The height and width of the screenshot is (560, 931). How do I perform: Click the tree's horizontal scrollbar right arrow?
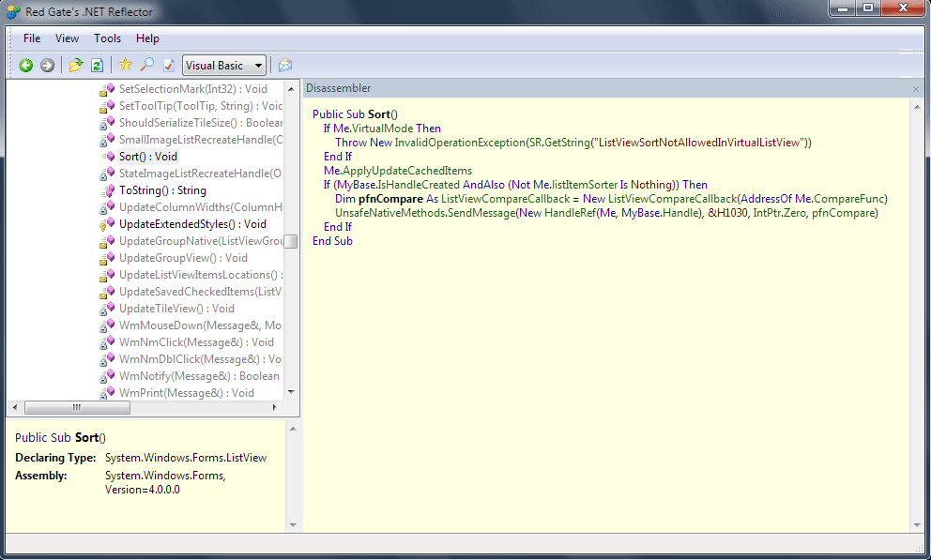point(274,407)
